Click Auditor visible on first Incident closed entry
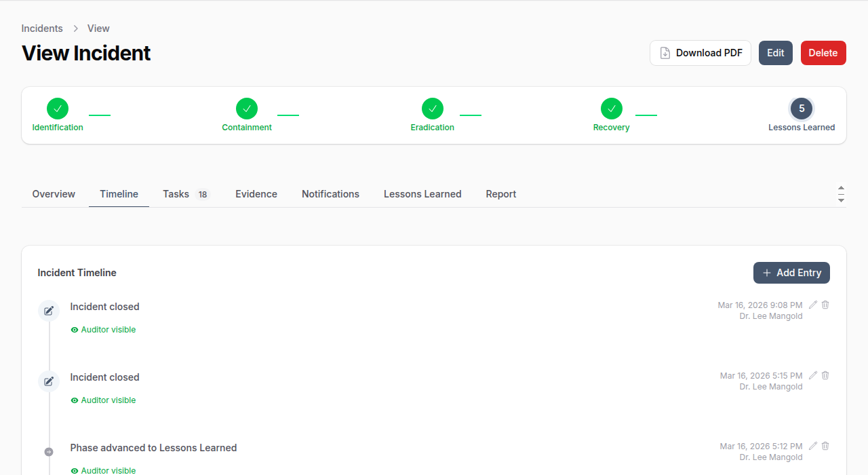868x475 pixels. tap(103, 330)
